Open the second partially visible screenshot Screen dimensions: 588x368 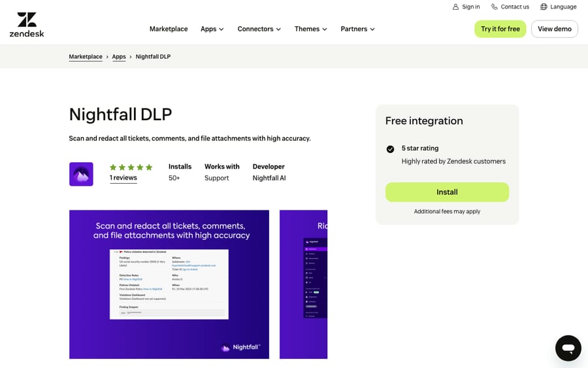point(303,284)
